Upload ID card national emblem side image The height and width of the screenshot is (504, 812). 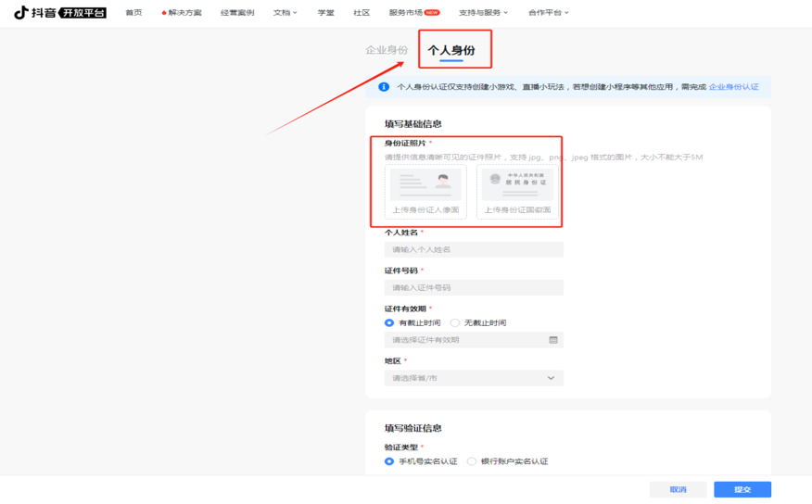517,192
